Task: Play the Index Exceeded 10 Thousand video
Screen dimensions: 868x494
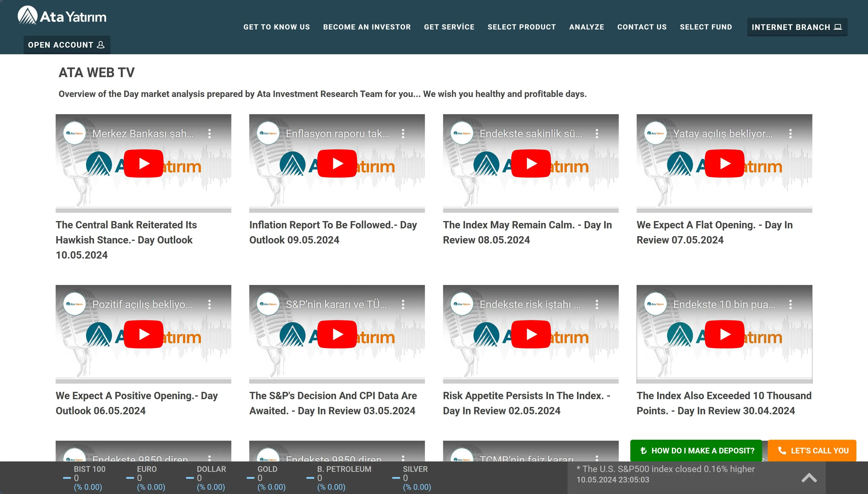Action: (x=724, y=334)
